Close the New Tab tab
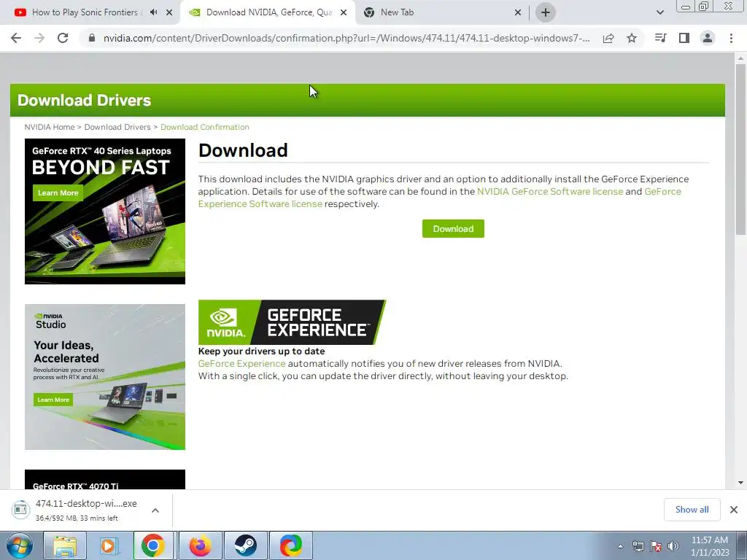Viewport: 747px width, 560px height. click(x=518, y=13)
